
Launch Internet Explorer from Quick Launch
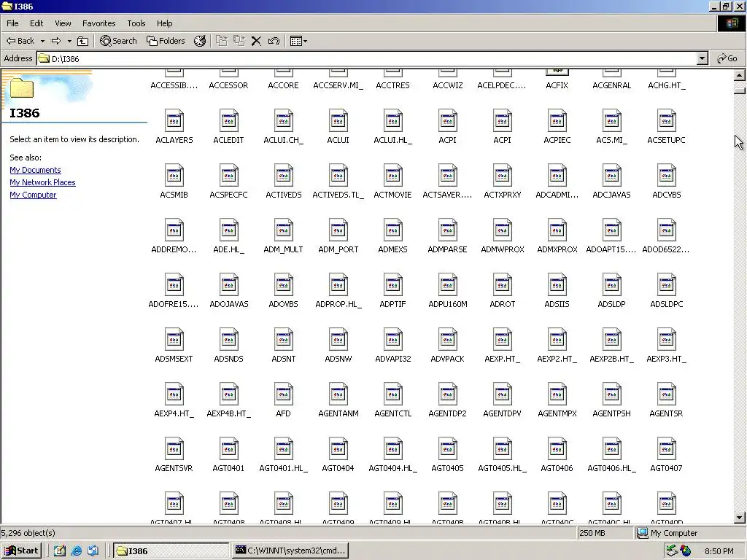tap(76, 551)
